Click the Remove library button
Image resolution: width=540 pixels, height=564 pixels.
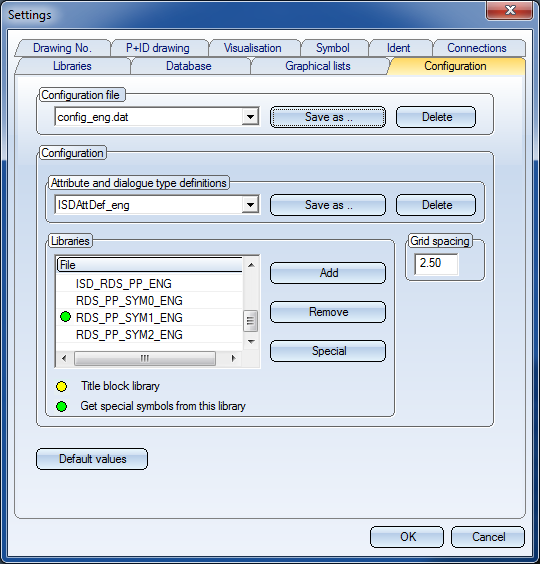[328, 312]
